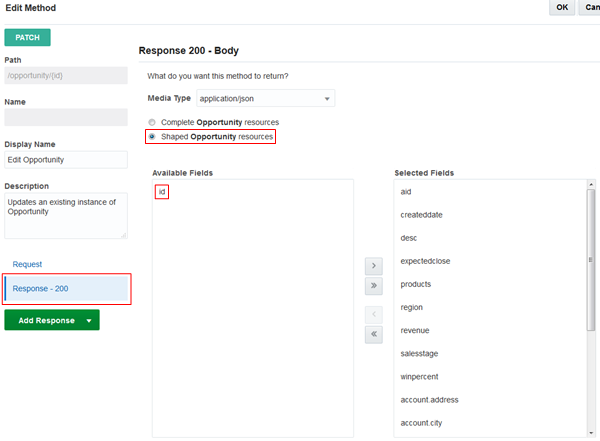Select expectedclose in Selected Fields list
The width and height of the screenshot is (600, 441).
tap(424, 261)
